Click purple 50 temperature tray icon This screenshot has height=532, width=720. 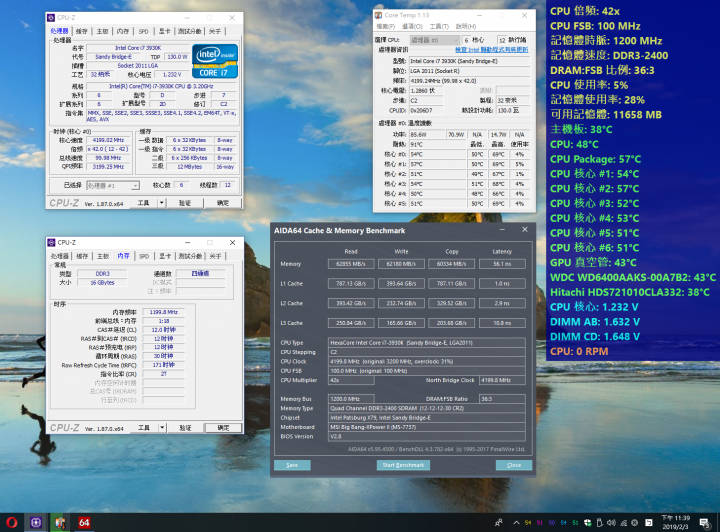[x=551, y=522]
